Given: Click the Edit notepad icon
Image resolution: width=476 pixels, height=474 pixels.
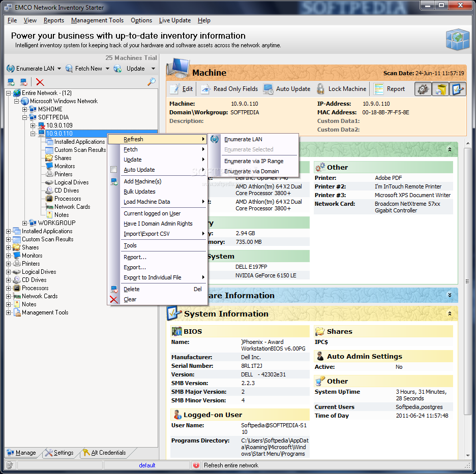Looking at the screenshot, I should (174, 89).
